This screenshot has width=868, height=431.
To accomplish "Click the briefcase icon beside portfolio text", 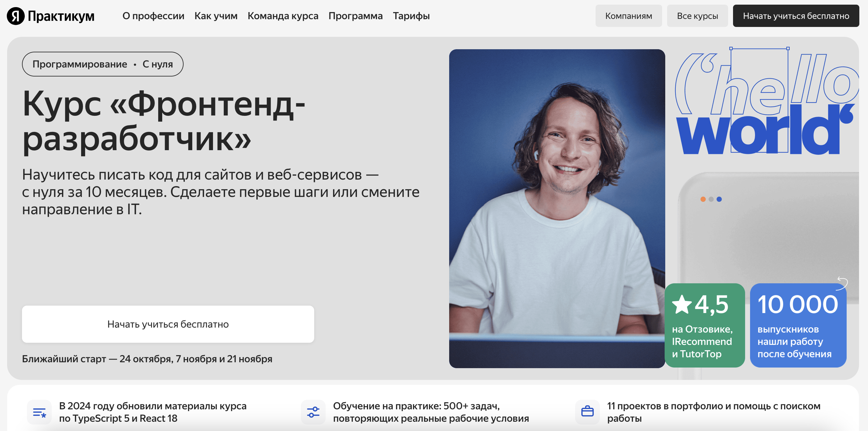I will click(x=587, y=411).
